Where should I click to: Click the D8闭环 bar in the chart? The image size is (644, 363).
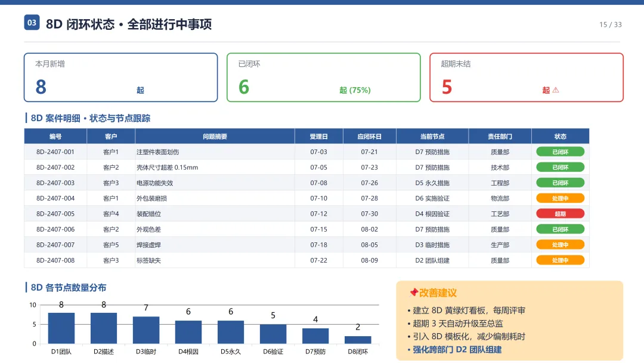[358, 340]
